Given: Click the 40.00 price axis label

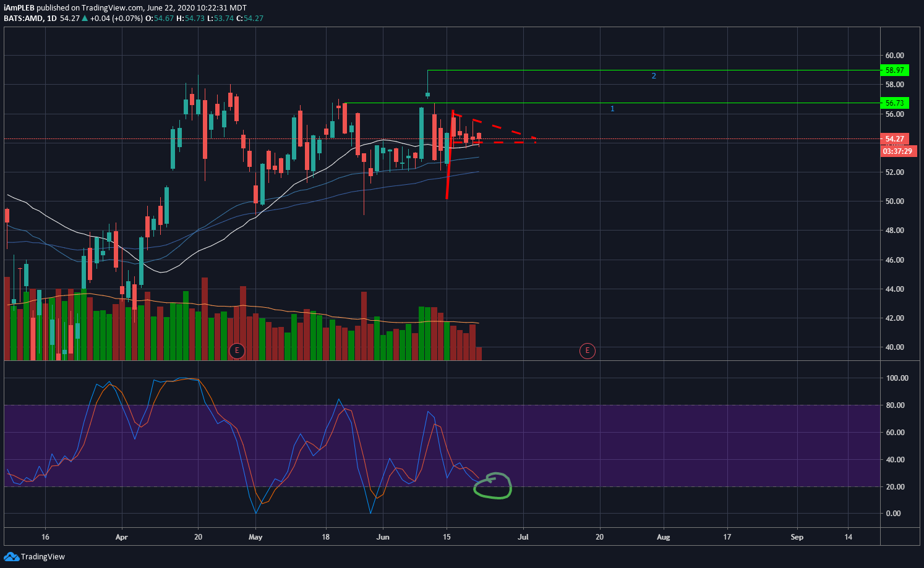Looking at the screenshot, I should (x=894, y=347).
